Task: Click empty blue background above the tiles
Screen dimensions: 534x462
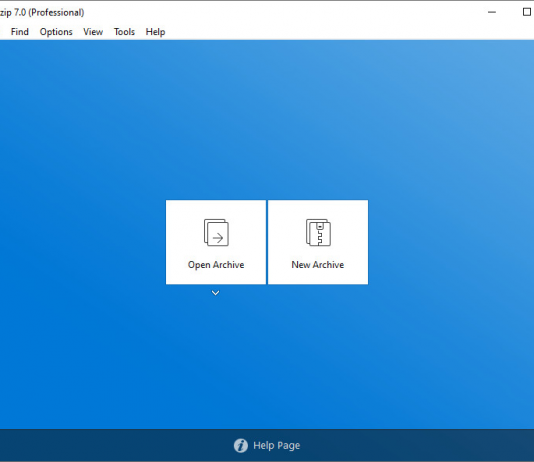Action: [267, 119]
